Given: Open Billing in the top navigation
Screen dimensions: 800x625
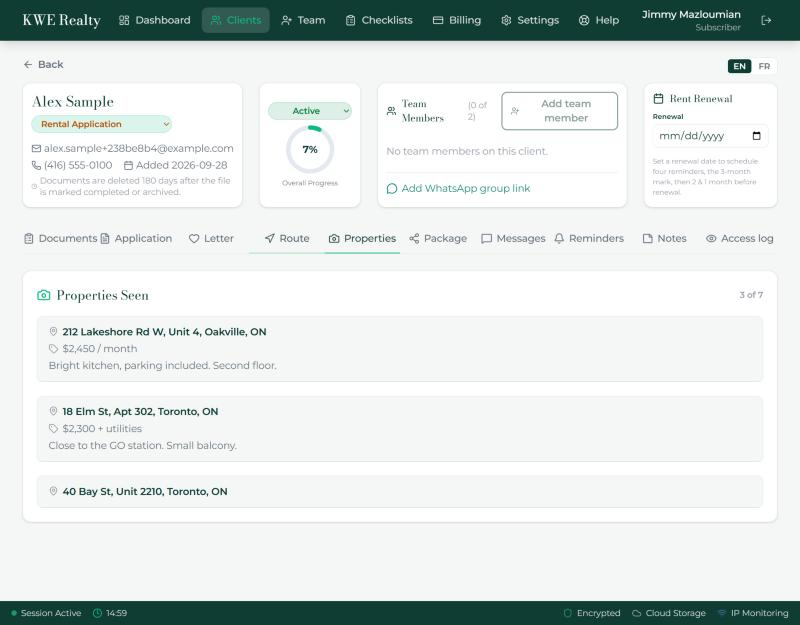Looking at the screenshot, I should (x=457, y=20).
